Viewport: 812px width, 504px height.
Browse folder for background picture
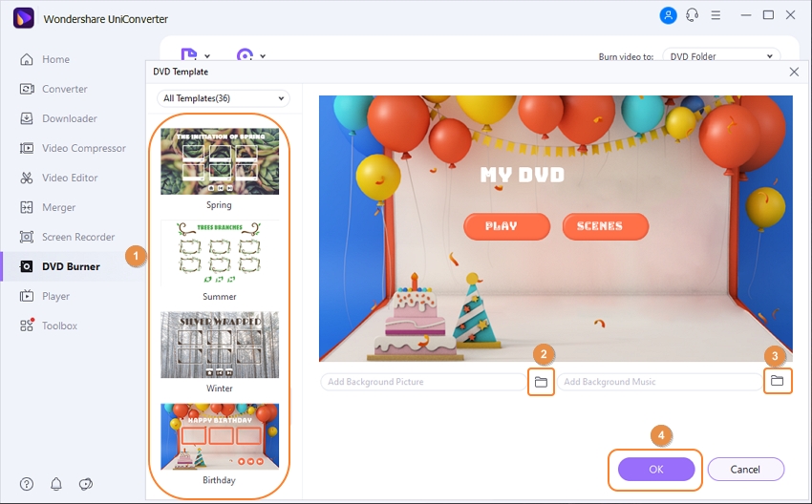pyautogui.click(x=541, y=382)
